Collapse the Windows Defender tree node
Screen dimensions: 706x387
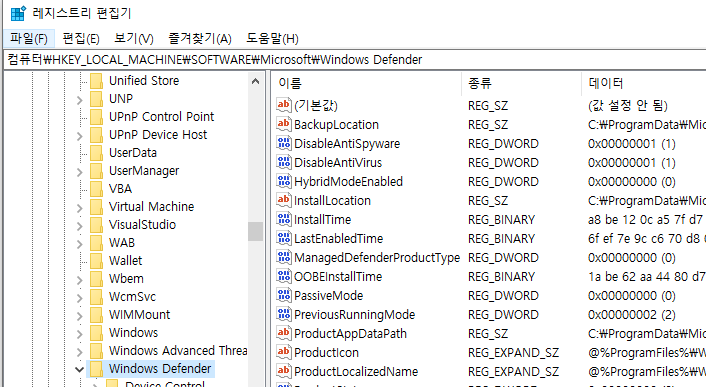click(80, 370)
